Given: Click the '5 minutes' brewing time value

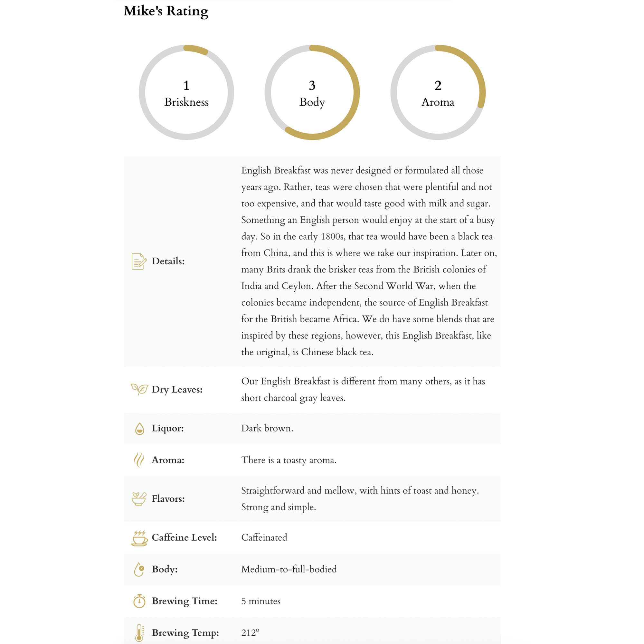Looking at the screenshot, I should coord(261,601).
